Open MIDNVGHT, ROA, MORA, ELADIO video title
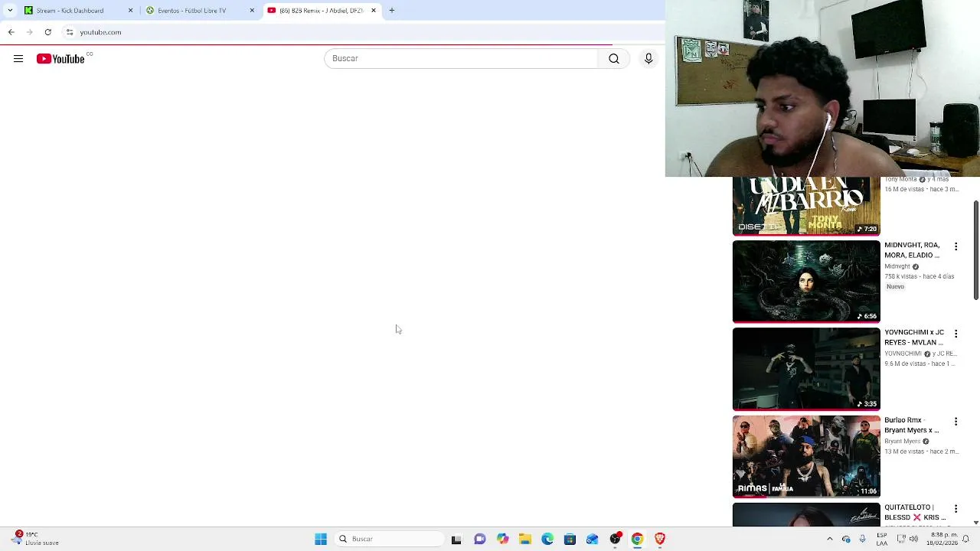The width and height of the screenshot is (980, 551). coord(912,250)
